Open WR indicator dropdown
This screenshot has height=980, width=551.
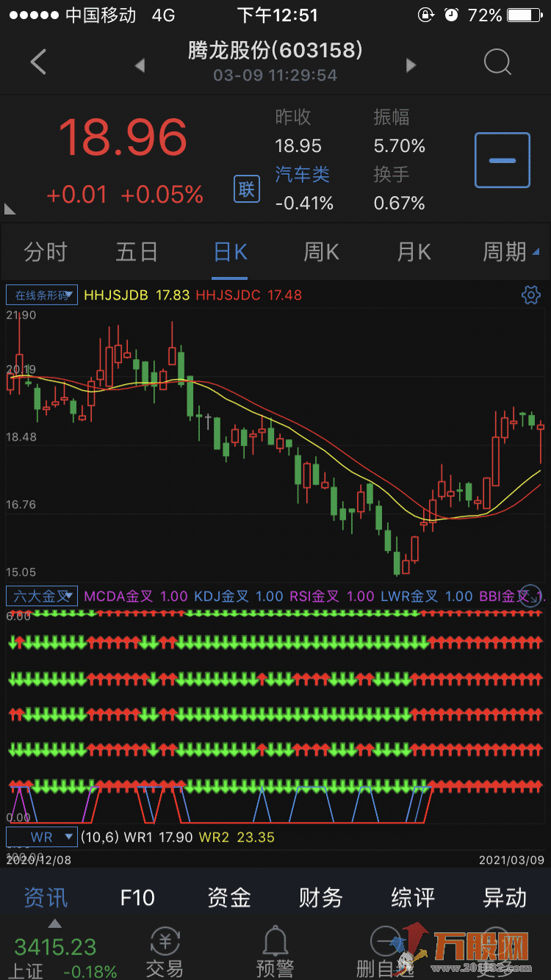click(x=42, y=837)
